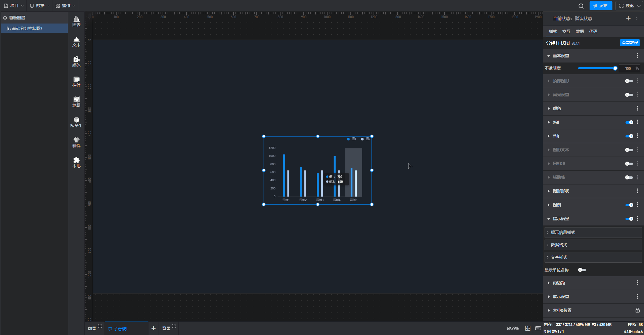
Task: Open more options for 颜色
Action: click(x=637, y=108)
